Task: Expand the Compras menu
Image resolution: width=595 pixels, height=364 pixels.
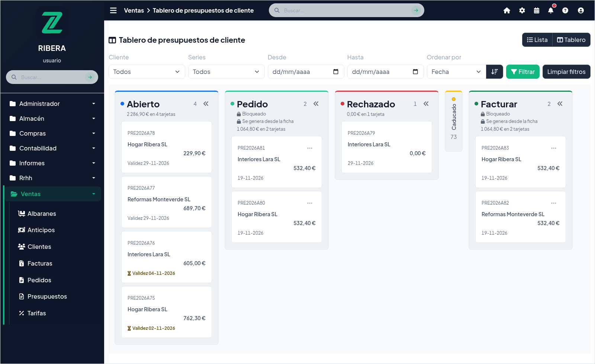Action: tap(52, 133)
